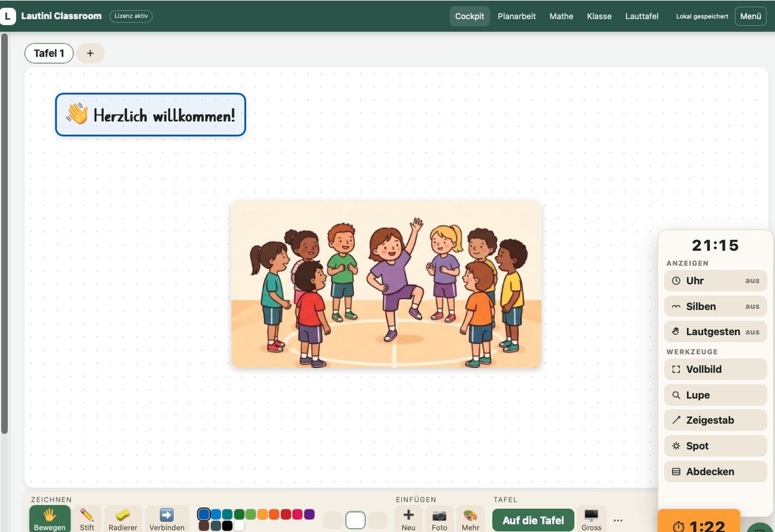Use the Abdecken cover tool

[715, 471]
